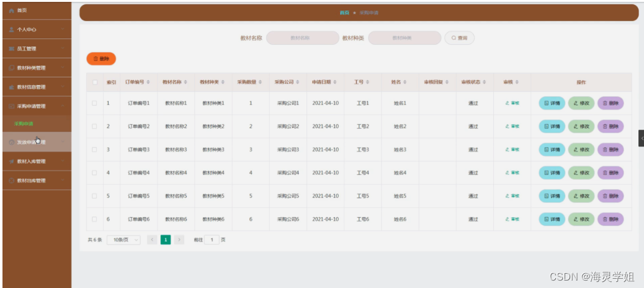Expand the 教材种类管理 chevron
This screenshot has height=288, width=644.
click(63, 68)
